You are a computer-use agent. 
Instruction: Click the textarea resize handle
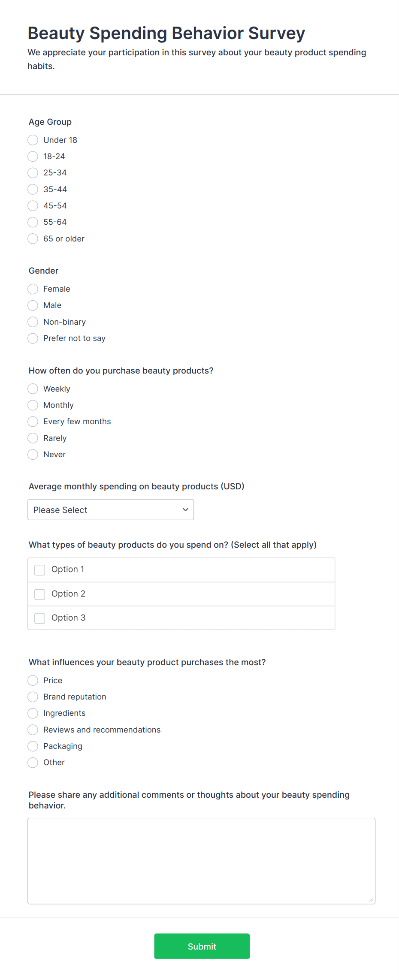[x=371, y=900]
